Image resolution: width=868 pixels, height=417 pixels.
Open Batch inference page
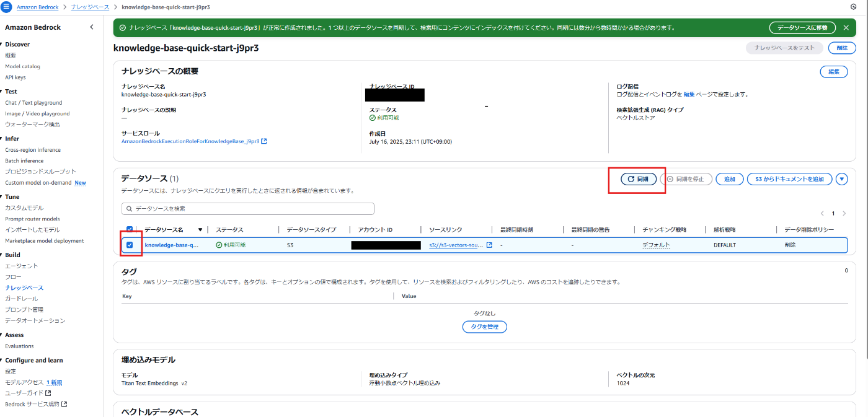[x=24, y=161]
